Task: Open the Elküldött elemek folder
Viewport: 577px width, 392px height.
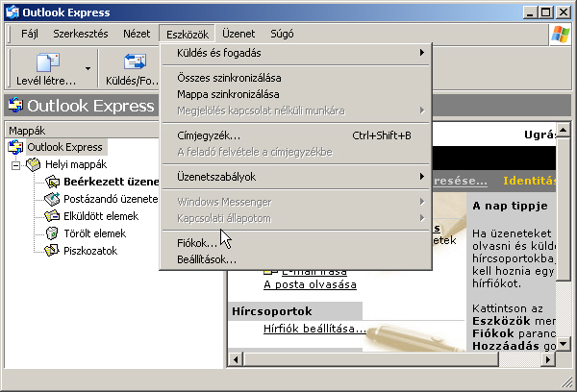Action: point(101,216)
